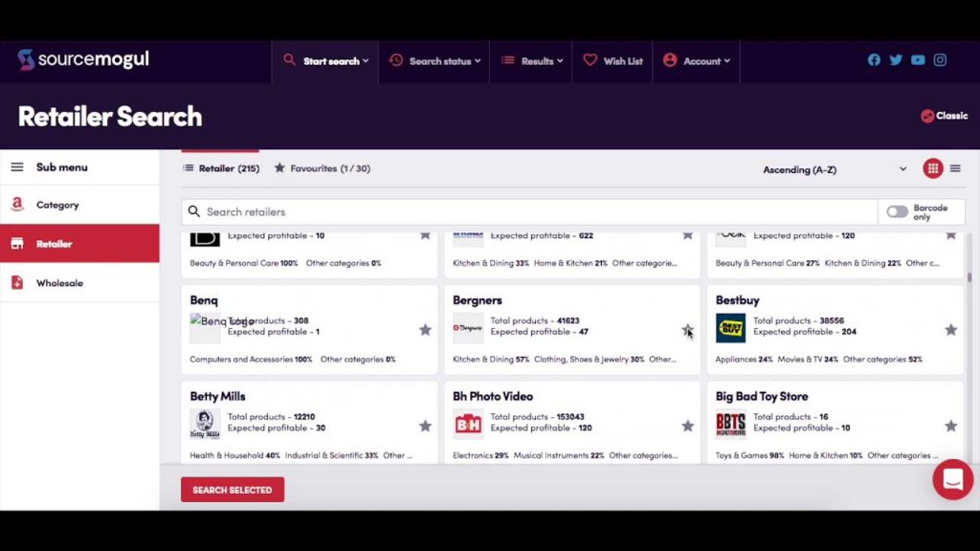
Task: Click the Sub menu hamburger icon
Action: coord(17,167)
